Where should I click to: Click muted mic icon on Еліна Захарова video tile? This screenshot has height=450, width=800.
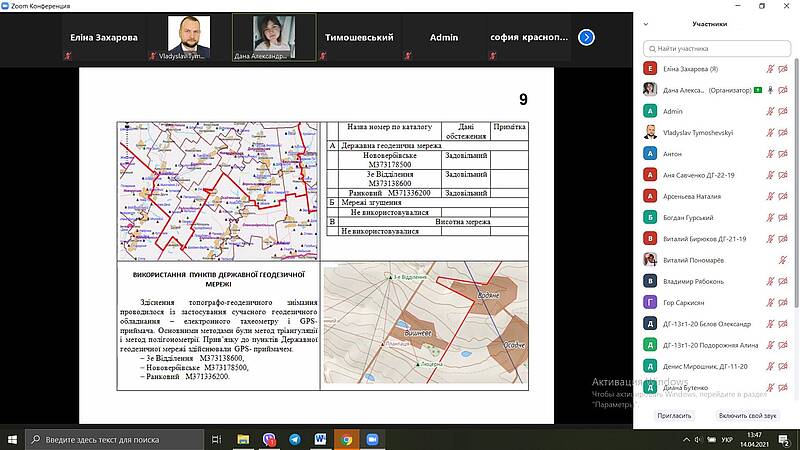pos(68,56)
